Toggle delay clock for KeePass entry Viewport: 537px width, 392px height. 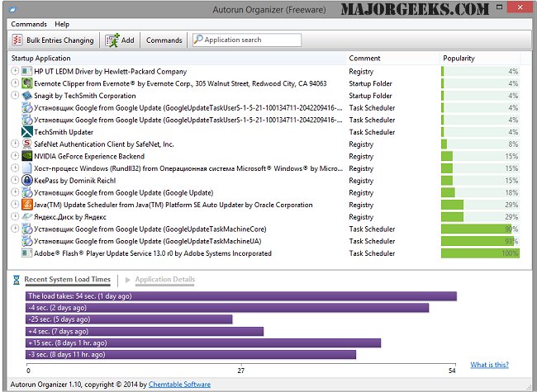pos(15,180)
